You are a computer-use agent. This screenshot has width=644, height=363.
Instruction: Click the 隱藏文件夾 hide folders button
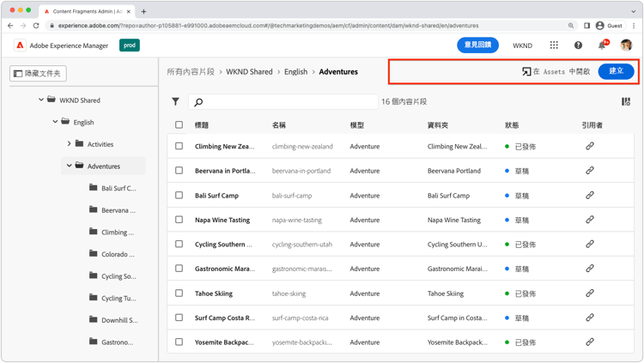38,74
